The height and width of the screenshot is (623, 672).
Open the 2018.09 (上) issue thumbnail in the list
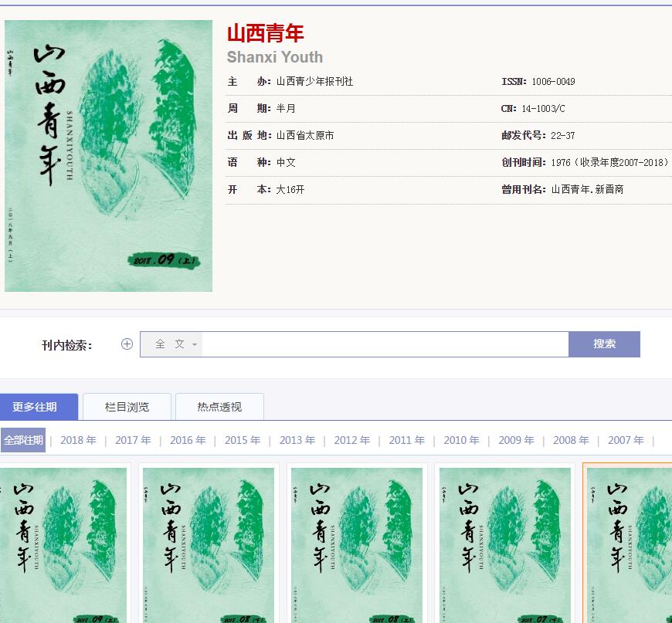(x=63, y=545)
